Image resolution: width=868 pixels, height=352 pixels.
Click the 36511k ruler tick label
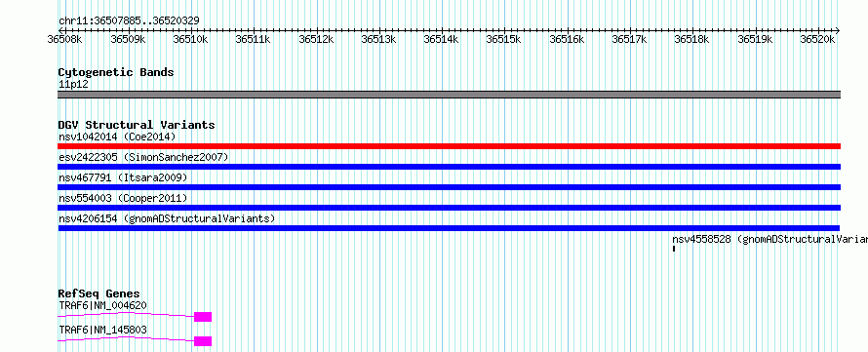point(253,39)
